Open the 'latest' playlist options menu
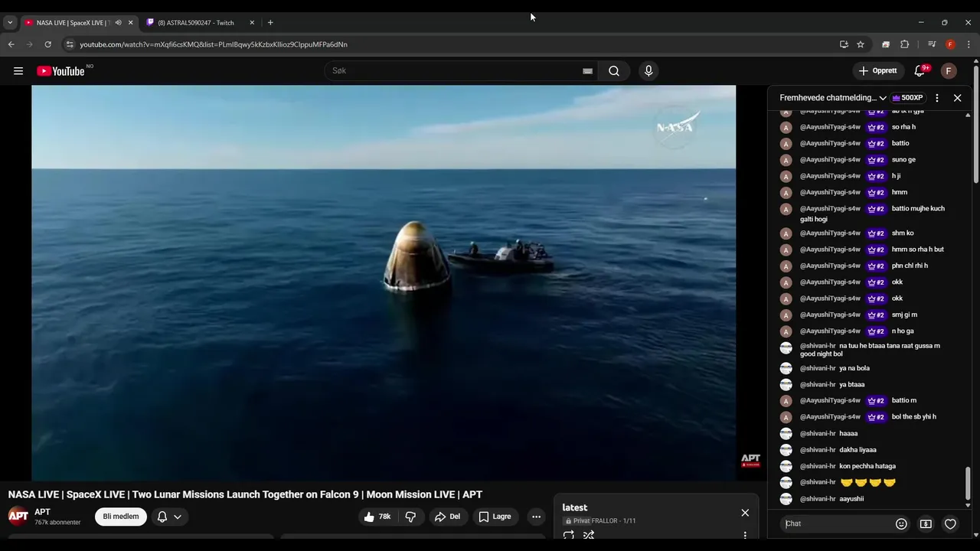 pos(745,536)
